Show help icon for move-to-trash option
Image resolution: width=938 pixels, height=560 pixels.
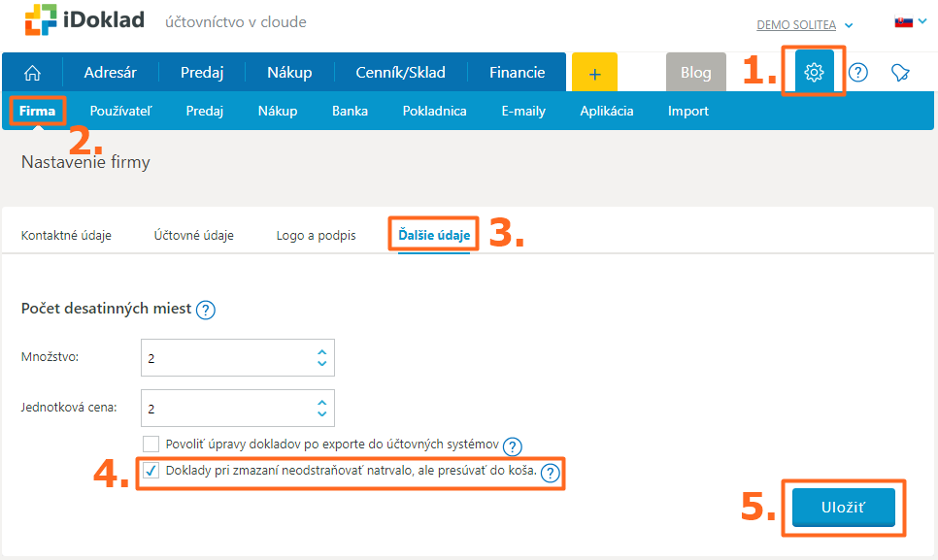tap(551, 473)
